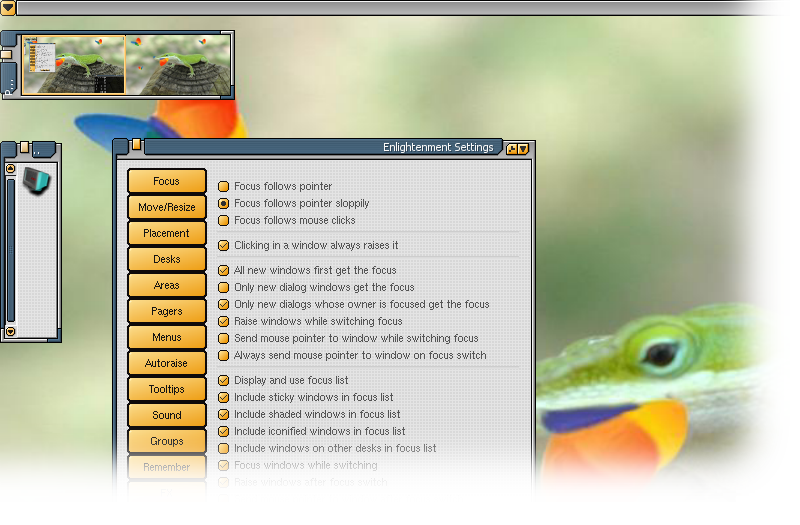Switch to the Sound tab
The height and width of the screenshot is (525, 800).
(x=167, y=415)
